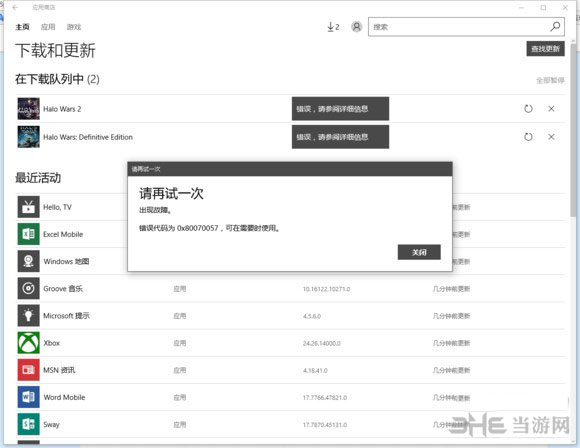Retry the Halo Wars 2 download
Screen dimensions: 580x448
(528, 109)
